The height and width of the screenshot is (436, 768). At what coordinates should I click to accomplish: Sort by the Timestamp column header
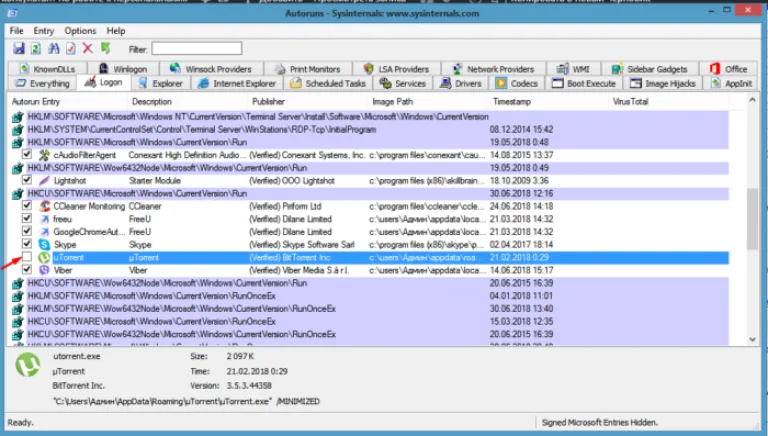coord(550,101)
